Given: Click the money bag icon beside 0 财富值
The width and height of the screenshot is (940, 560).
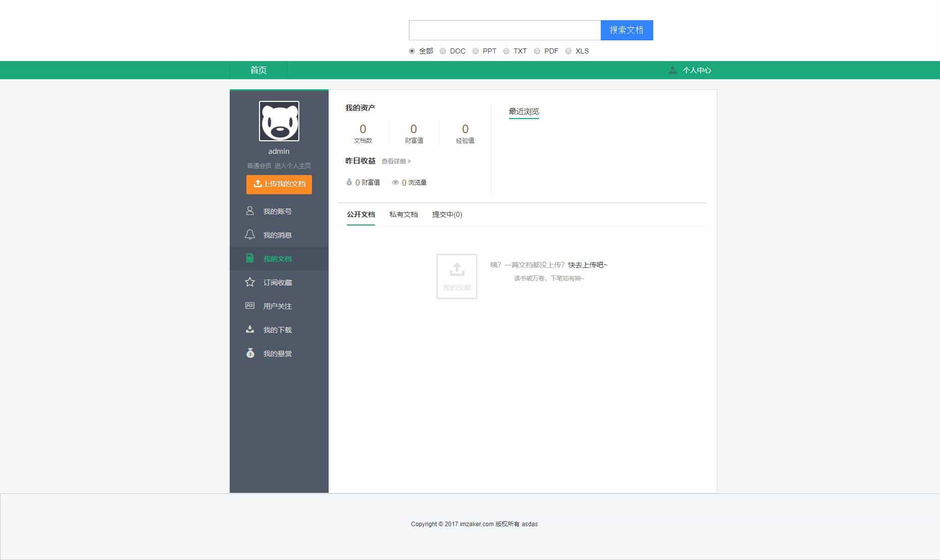Looking at the screenshot, I should click(349, 182).
